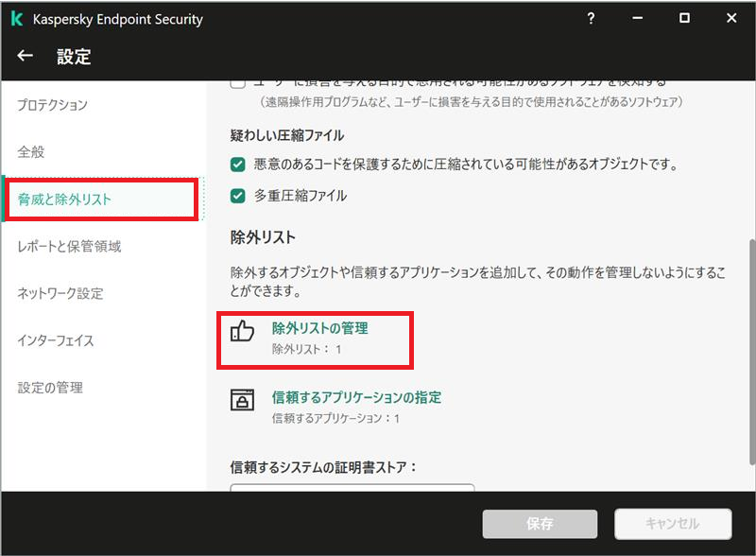Image resolution: width=756 pixels, height=556 pixels.
Task: Open the 除外リストの管理 link
Action: pos(320,328)
